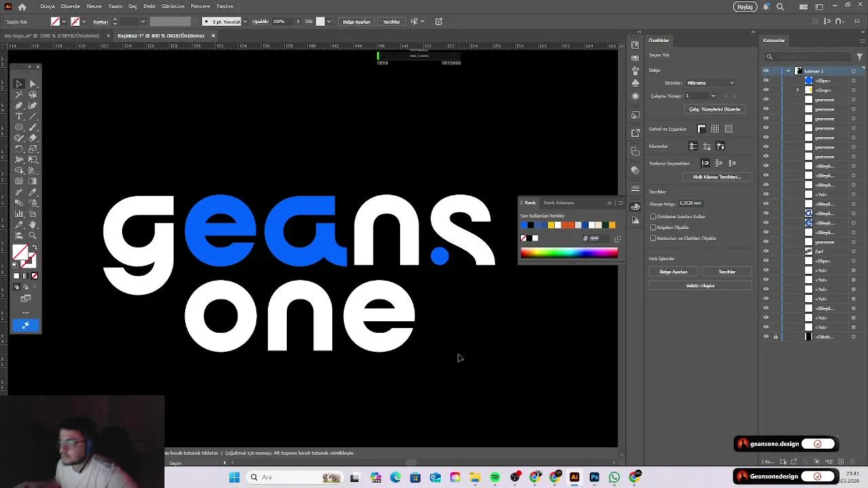This screenshot has width=868, height=488.
Task: Click the Paylaş share button
Action: tap(745, 7)
